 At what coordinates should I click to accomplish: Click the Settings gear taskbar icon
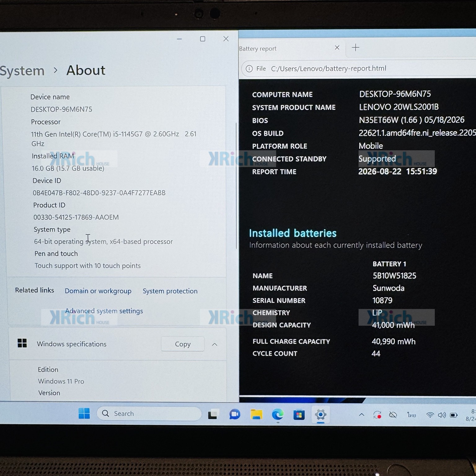click(320, 415)
